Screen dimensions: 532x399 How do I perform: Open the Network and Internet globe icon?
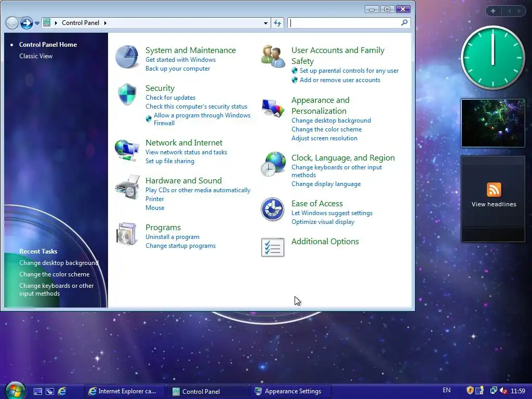pyautogui.click(x=127, y=150)
